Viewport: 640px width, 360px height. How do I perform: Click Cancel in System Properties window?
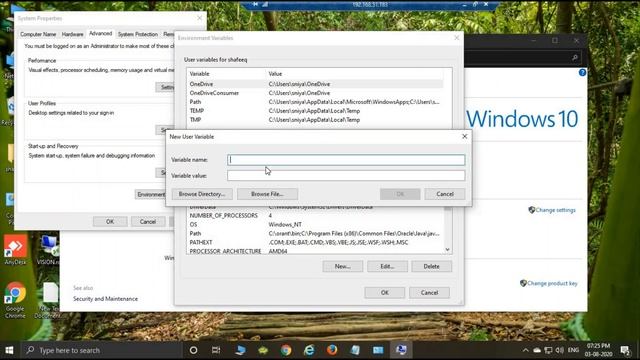click(x=148, y=222)
